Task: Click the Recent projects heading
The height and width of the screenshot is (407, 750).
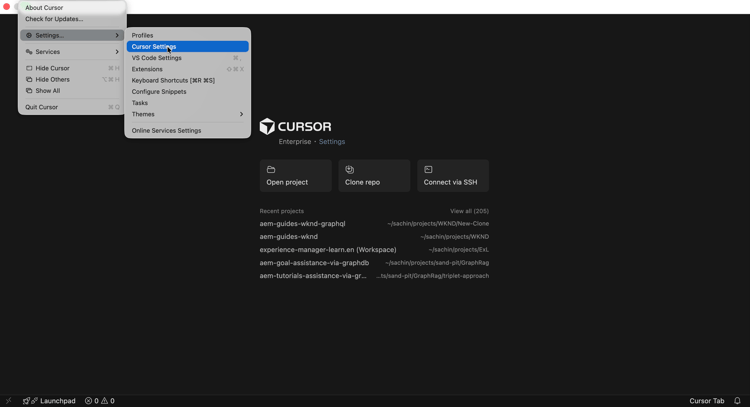Action: pos(282,211)
